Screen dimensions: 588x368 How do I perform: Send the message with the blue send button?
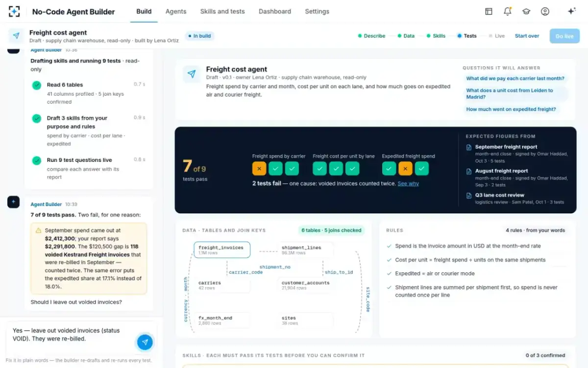145,342
